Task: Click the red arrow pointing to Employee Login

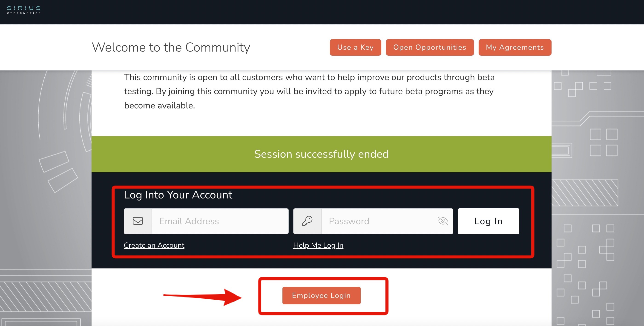Action: (202, 297)
